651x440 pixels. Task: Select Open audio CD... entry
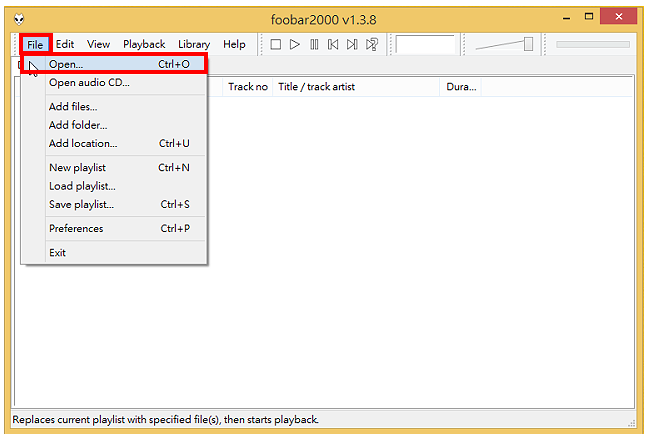tap(114, 83)
